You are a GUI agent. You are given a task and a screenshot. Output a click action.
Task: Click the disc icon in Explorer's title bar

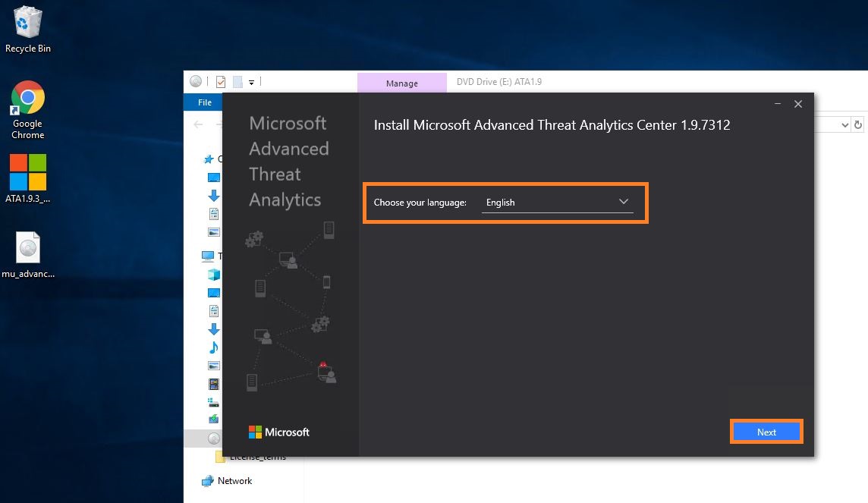coord(196,81)
